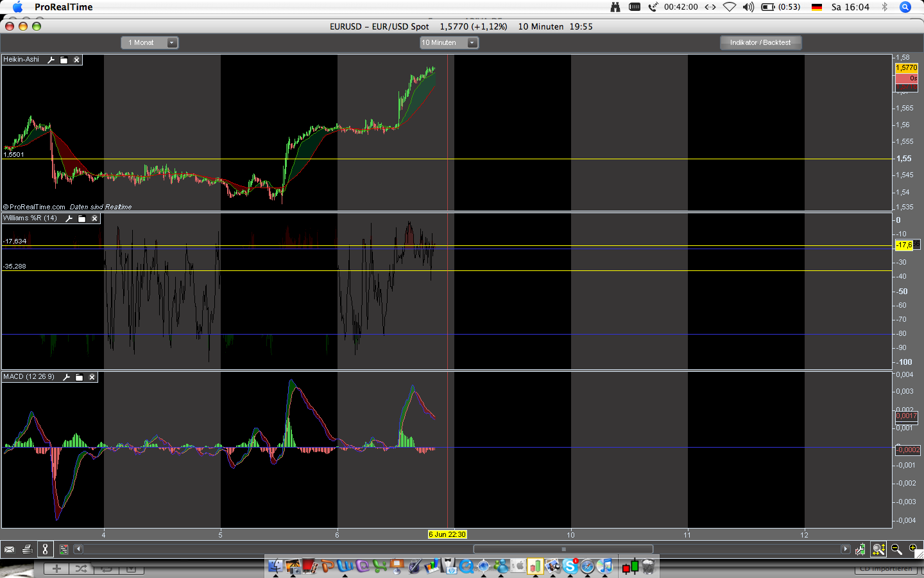924x578 pixels.
Task: Click the envelope mail icon in bottom toolbar
Action: pyautogui.click(x=9, y=549)
